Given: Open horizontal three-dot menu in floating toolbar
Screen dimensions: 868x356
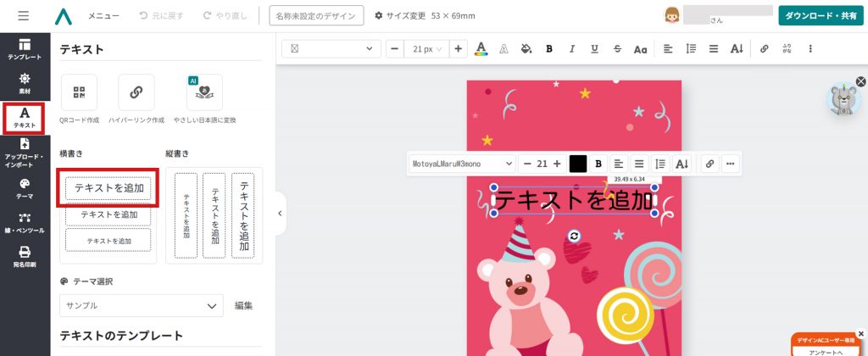Looking at the screenshot, I should 731,164.
